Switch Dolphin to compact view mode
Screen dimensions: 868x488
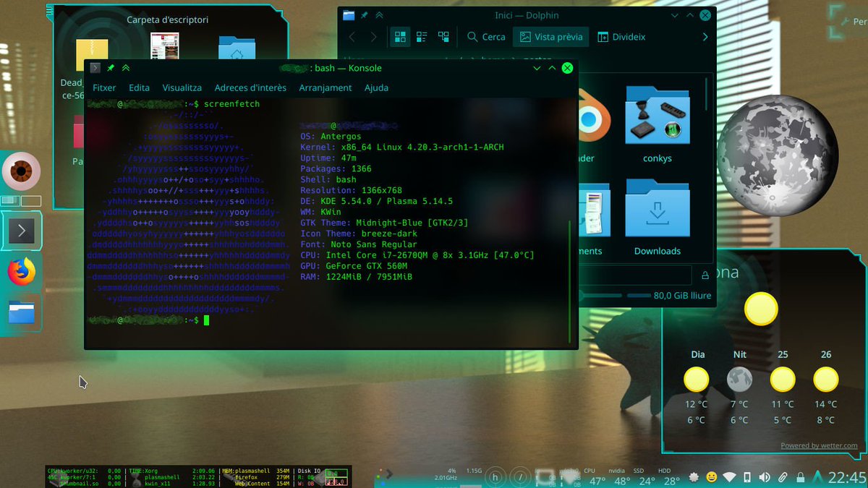[x=422, y=37]
